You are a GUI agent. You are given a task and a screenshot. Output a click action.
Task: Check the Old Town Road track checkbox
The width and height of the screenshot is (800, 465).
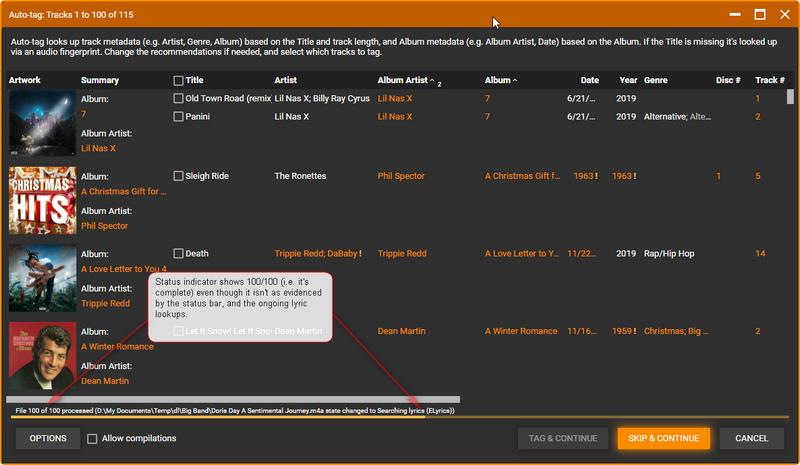(178, 99)
